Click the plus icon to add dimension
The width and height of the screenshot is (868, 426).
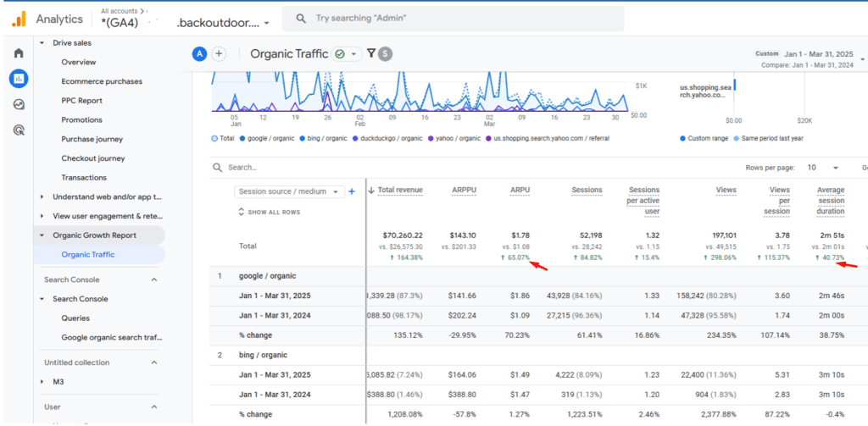(352, 192)
